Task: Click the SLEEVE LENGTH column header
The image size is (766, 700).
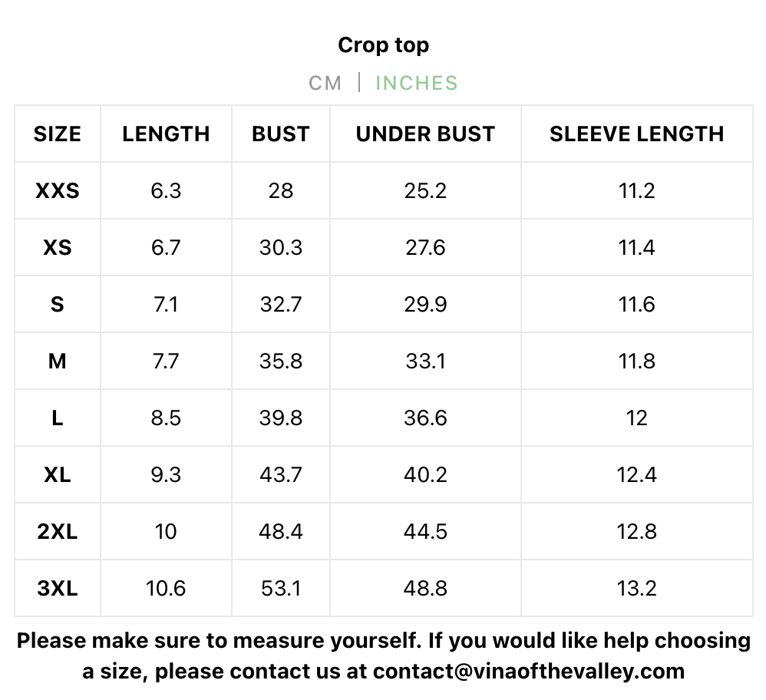Action: (636, 134)
